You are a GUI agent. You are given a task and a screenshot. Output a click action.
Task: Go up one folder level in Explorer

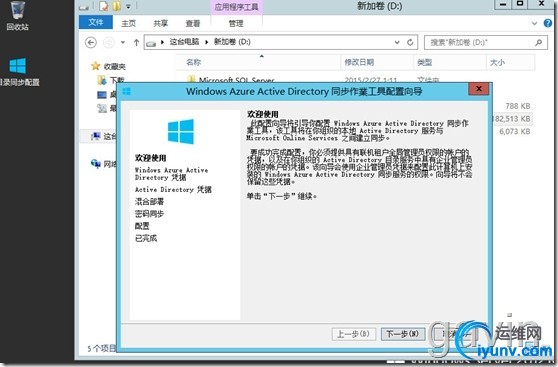136,43
